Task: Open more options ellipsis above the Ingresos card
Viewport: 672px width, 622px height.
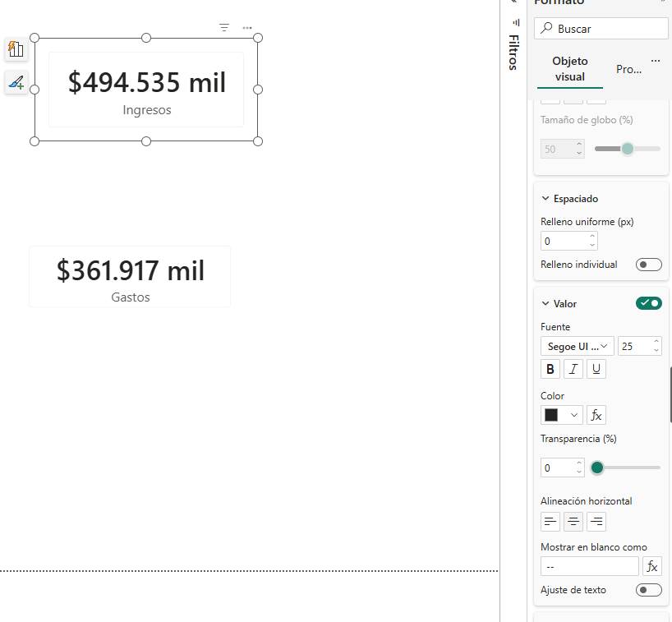Action: tap(247, 28)
